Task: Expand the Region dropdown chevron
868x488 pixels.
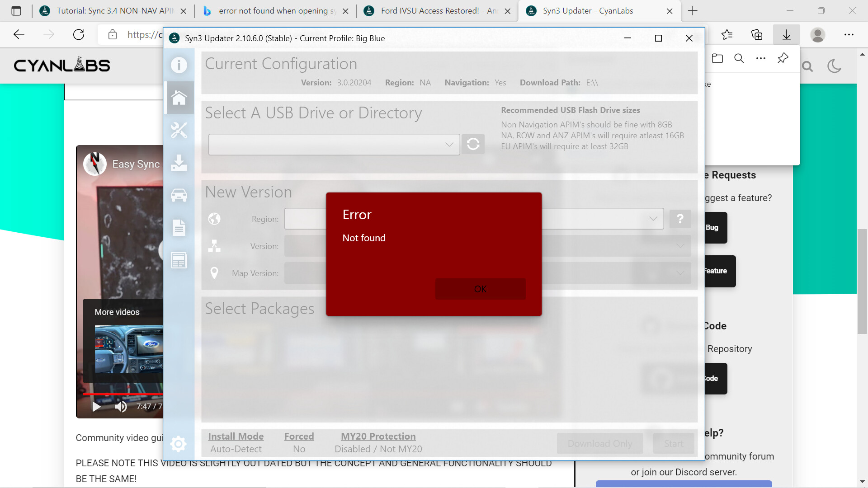Action: coord(653,219)
